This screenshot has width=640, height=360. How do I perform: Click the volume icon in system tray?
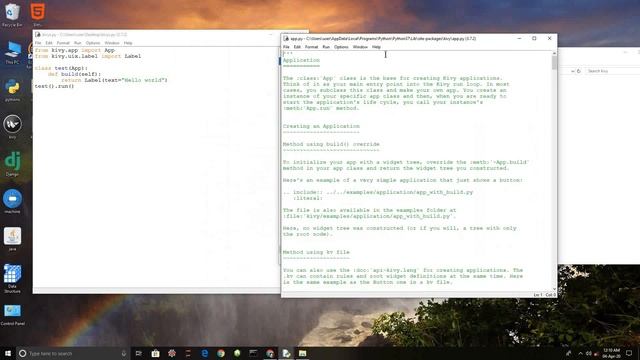pos(589,353)
